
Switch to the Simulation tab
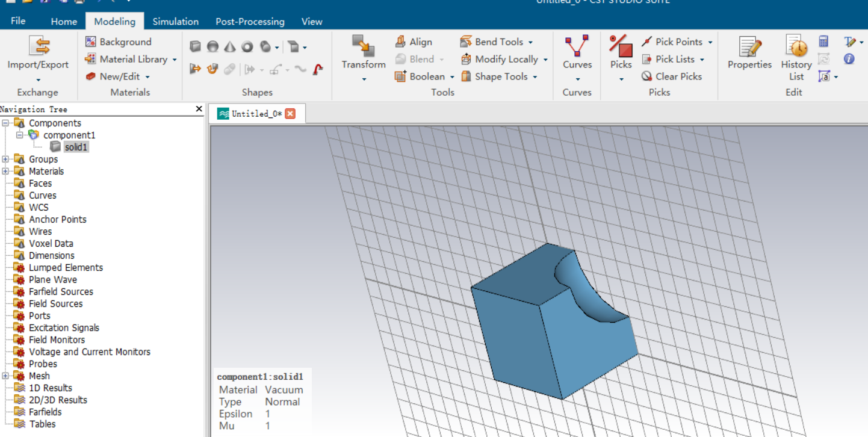(x=175, y=21)
